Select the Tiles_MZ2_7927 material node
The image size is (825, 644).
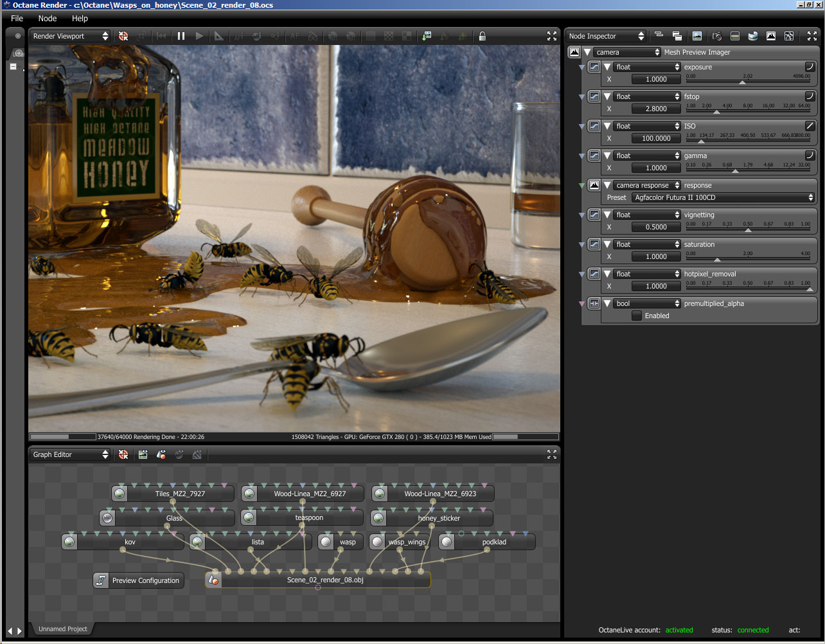(x=173, y=494)
